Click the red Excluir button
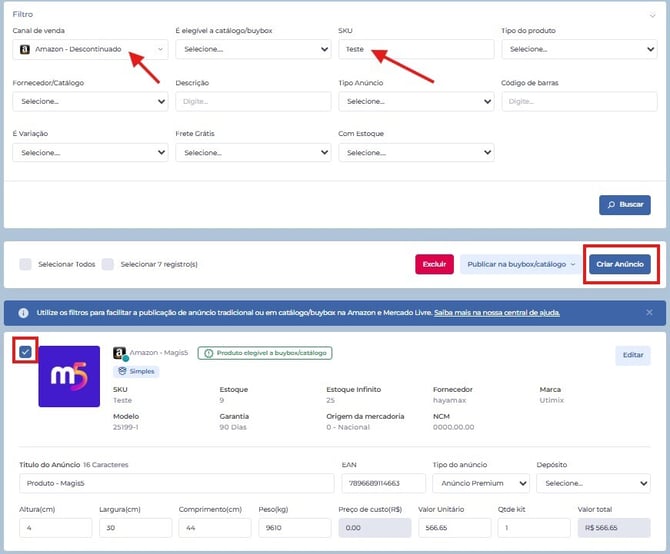 434,264
